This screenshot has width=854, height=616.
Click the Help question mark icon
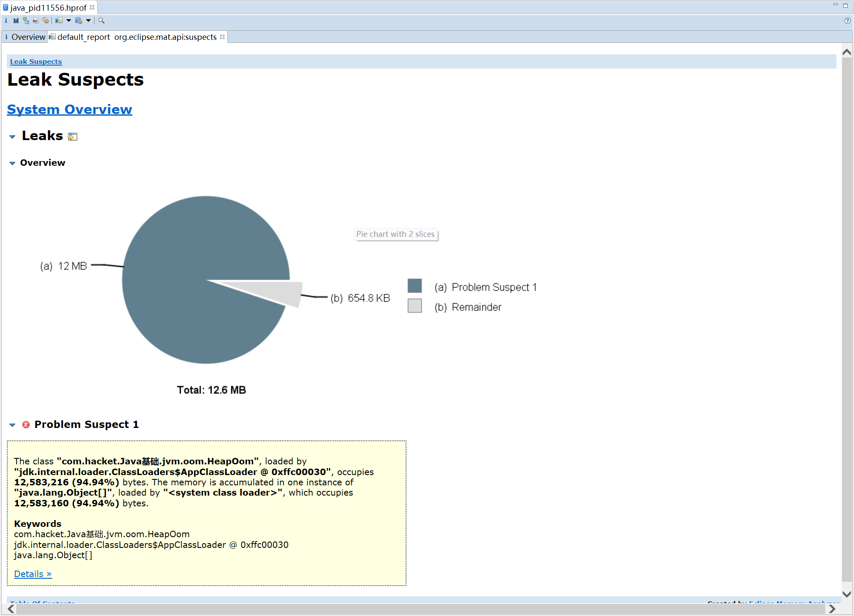[847, 21]
